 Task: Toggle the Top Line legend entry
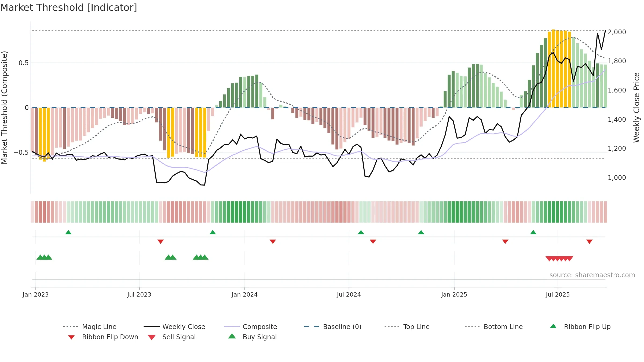click(407, 327)
